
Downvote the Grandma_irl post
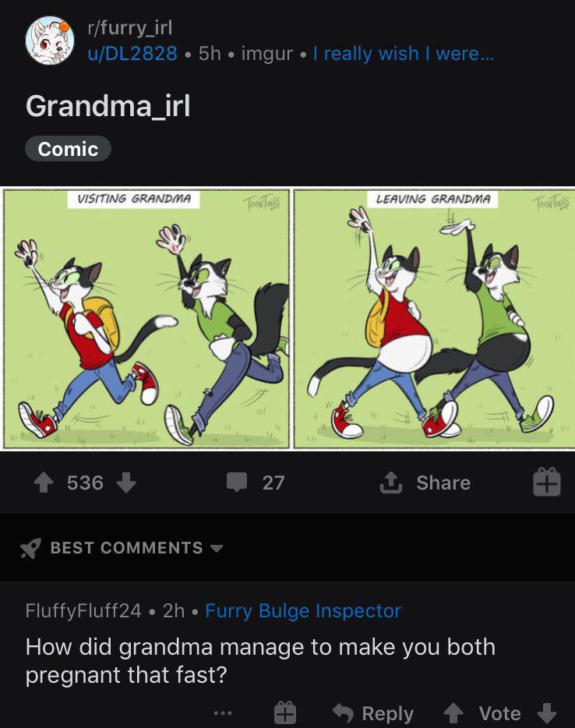pyautogui.click(x=125, y=482)
